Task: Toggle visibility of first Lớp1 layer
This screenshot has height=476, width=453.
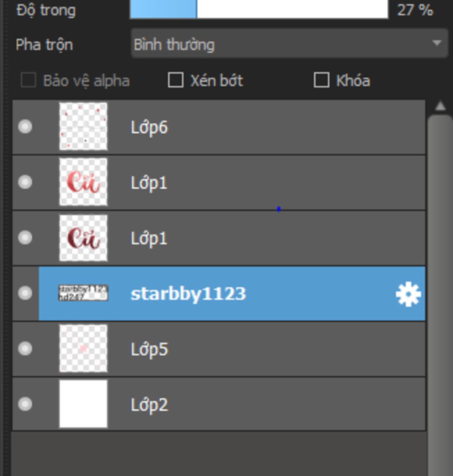Action: pyautogui.click(x=25, y=182)
